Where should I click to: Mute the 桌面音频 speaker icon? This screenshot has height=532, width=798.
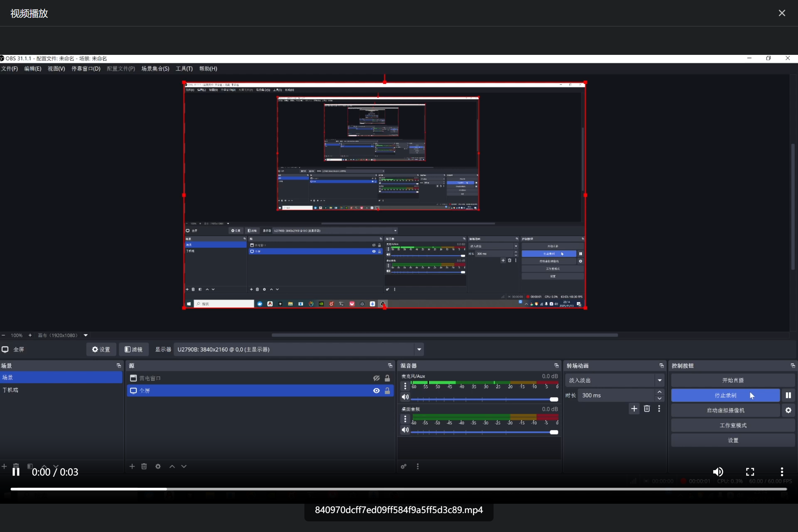click(405, 430)
